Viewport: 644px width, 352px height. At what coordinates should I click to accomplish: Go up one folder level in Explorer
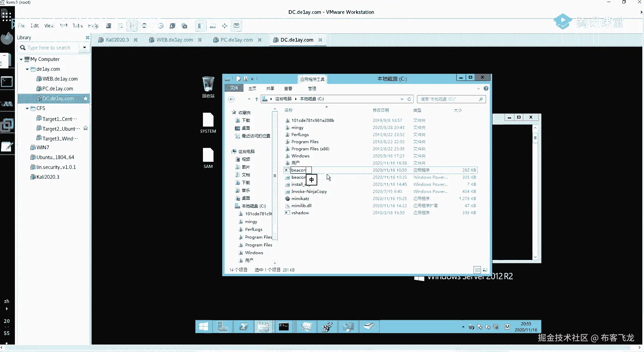[x=257, y=99]
